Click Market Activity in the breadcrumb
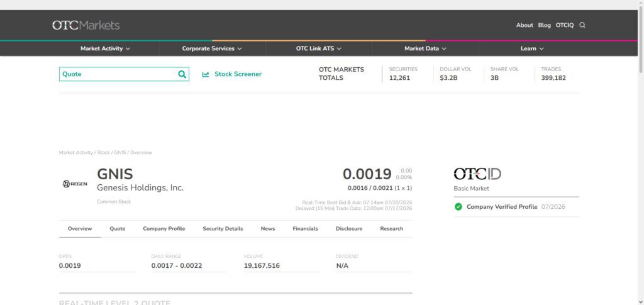This screenshot has height=305, width=644. point(76,152)
